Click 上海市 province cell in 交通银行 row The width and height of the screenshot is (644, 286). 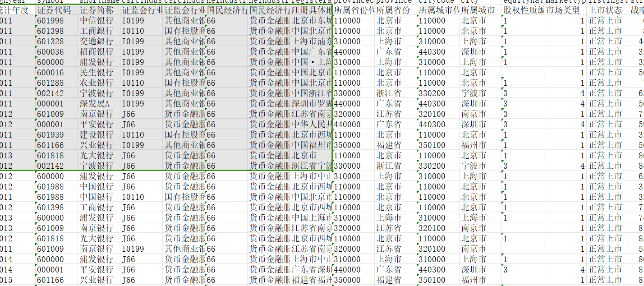pyautogui.click(x=396, y=41)
